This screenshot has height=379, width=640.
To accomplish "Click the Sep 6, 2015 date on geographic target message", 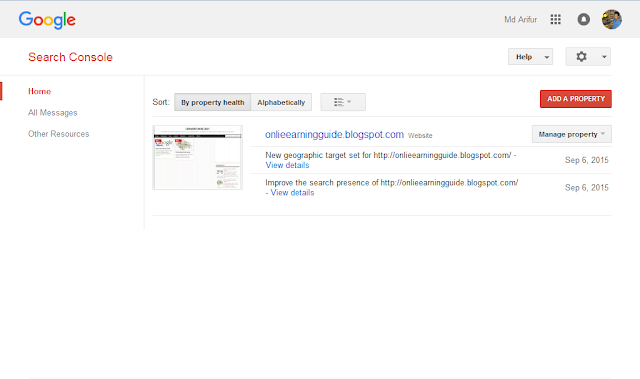I will (x=587, y=160).
